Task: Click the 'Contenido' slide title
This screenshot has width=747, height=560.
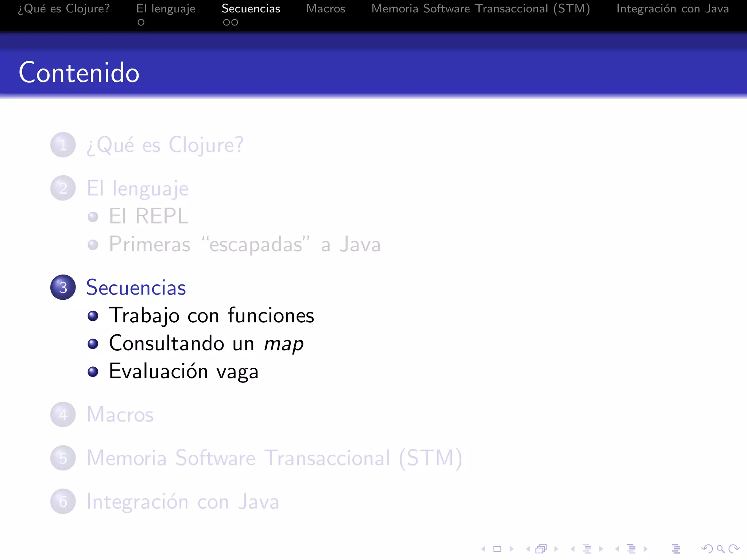Action: pyautogui.click(x=79, y=73)
